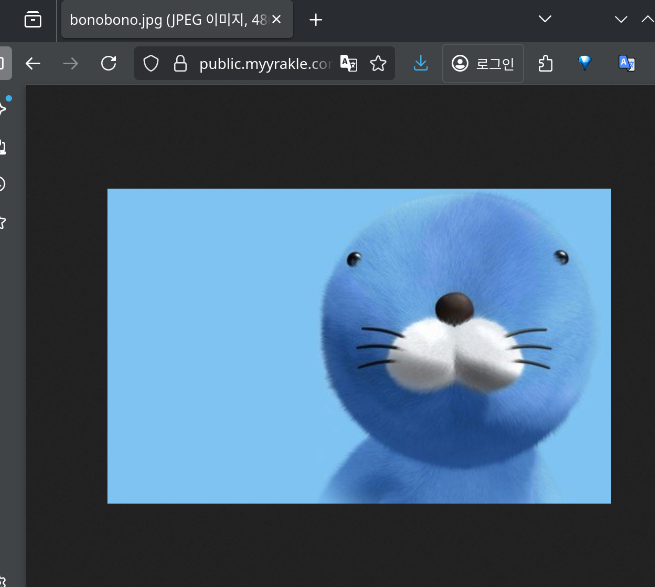Bookmark this page with the star icon
655x587 pixels.
[378, 64]
